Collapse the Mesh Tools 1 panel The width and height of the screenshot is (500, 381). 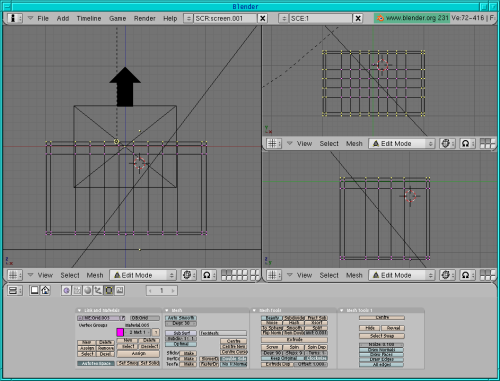tap(342, 310)
